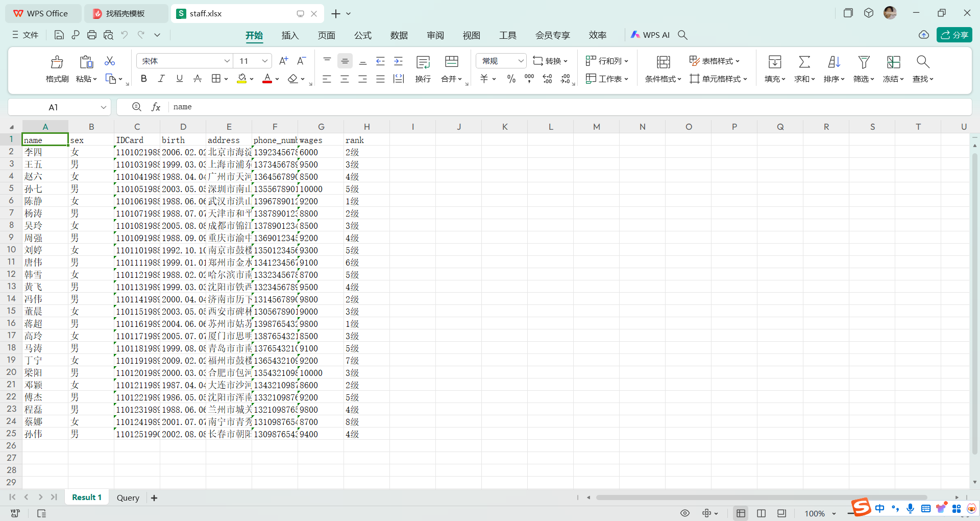This screenshot has height=521, width=980.
Task: Toggle bold formatting
Action: [144, 79]
